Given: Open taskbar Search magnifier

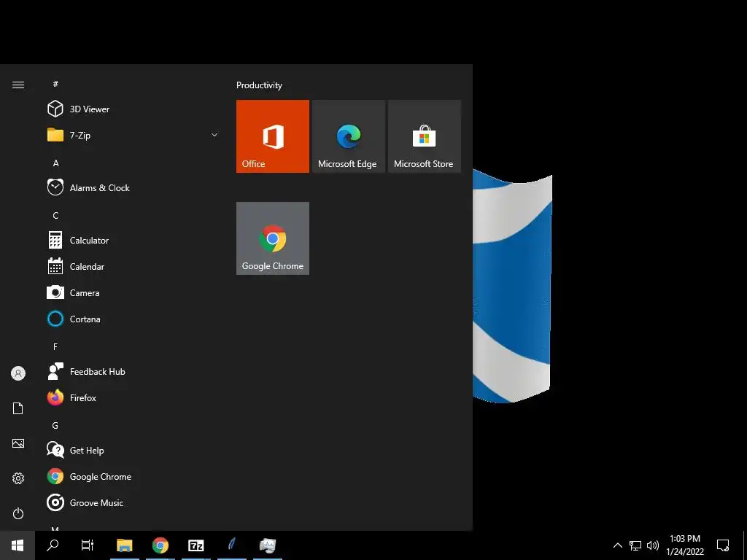Looking at the screenshot, I should pyautogui.click(x=53, y=545).
